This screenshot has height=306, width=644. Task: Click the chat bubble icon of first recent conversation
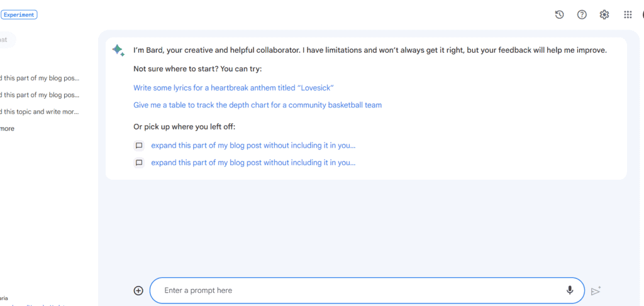tap(139, 146)
